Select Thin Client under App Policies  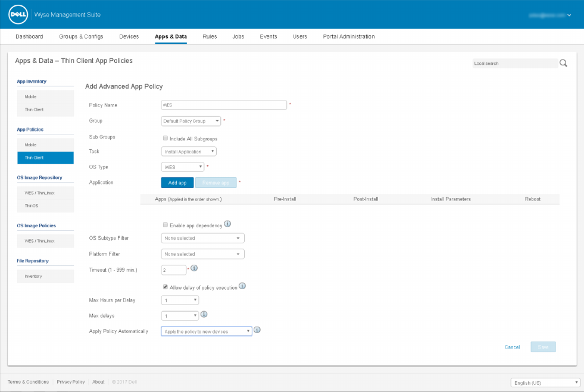pyautogui.click(x=45, y=158)
